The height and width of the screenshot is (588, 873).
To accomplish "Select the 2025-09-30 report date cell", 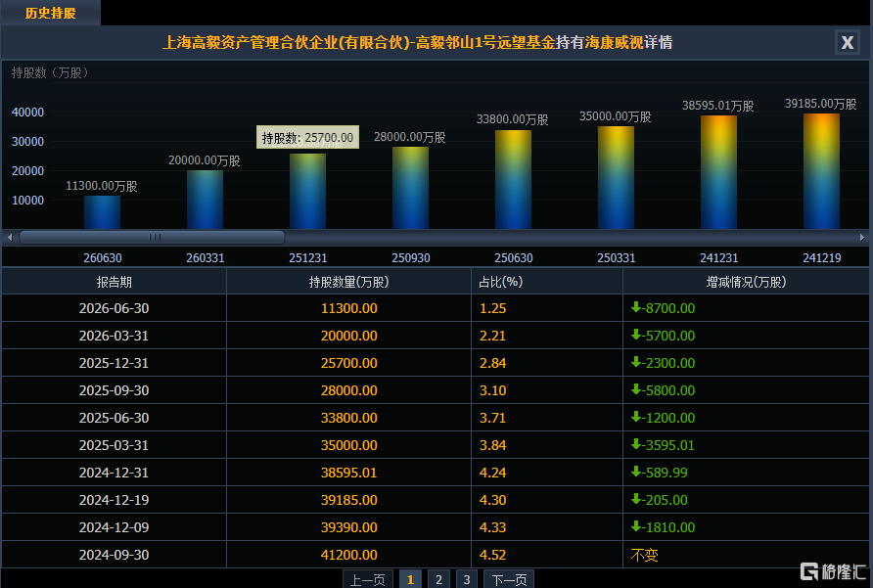I will click(x=115, y=389).
